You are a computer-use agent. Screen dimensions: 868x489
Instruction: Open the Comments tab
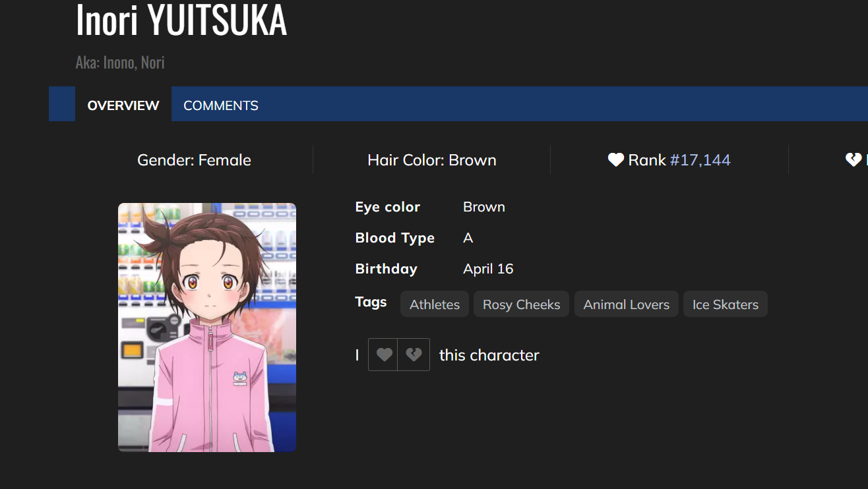pos(221,105)
